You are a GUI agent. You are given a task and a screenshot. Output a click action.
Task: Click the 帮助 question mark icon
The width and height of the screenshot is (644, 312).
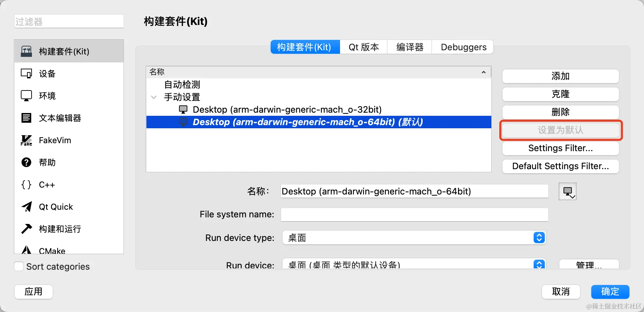[x=26, y=162]
